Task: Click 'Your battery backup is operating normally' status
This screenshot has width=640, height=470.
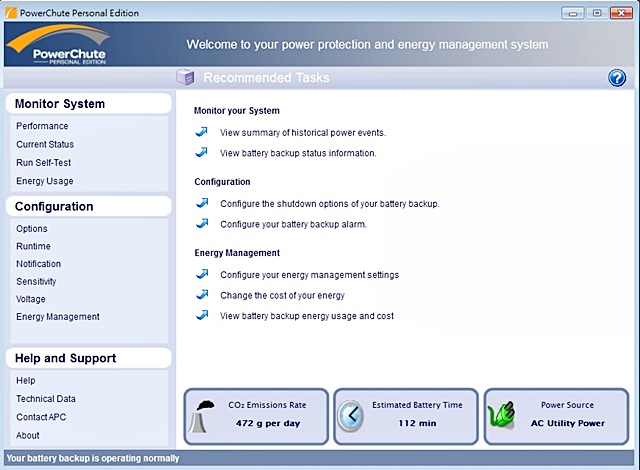Action: 93,458
